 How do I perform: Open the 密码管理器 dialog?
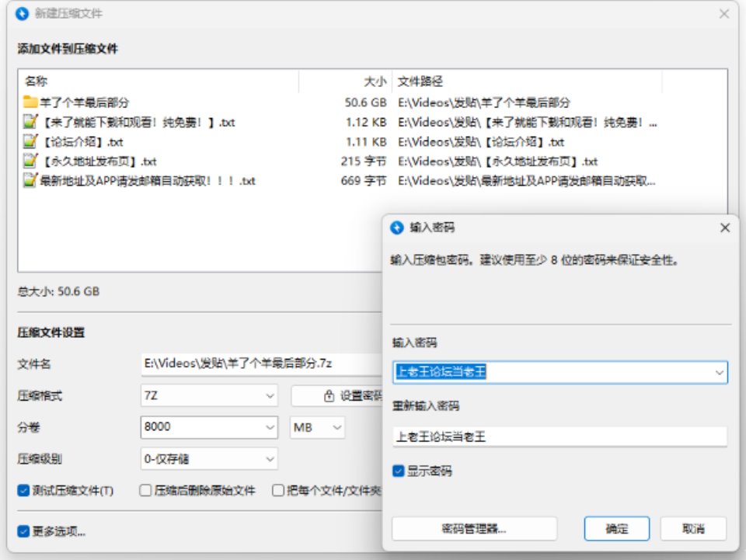coord(474,528)
